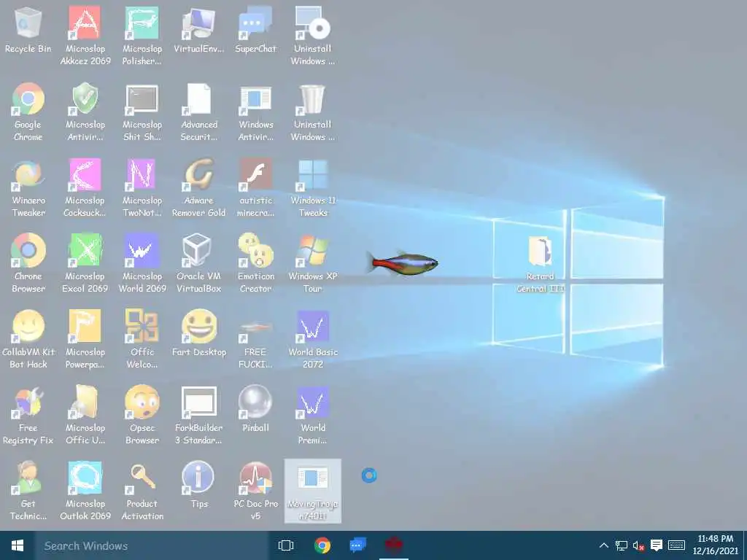Open the touch keyboard tray icon
This screenshot has width=747, height=560.
676,545
